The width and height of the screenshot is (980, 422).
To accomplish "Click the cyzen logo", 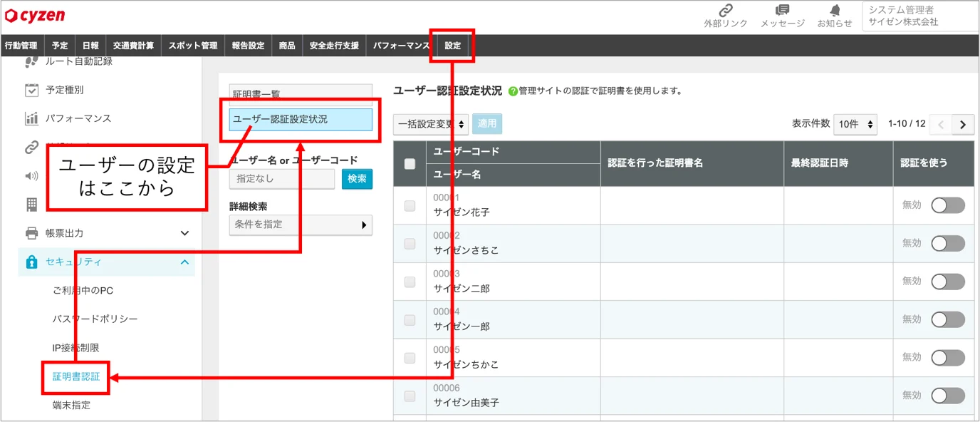I will coord(35,14).
